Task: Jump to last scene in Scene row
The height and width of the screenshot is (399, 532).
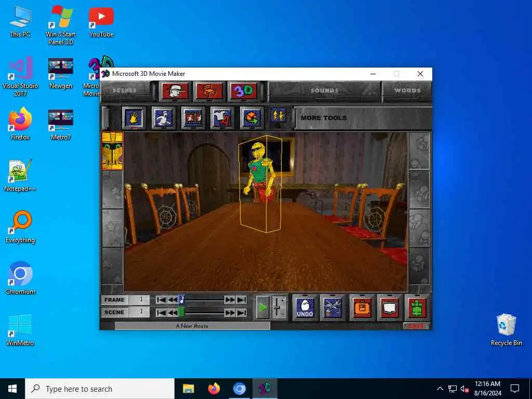Action: click(x=241, y=312)
